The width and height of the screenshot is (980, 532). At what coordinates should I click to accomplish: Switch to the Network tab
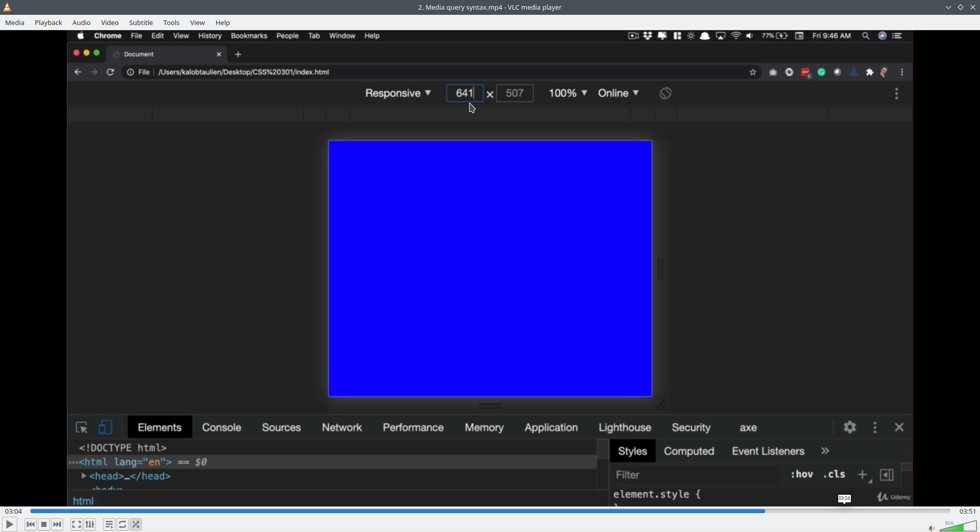[342, 427]
